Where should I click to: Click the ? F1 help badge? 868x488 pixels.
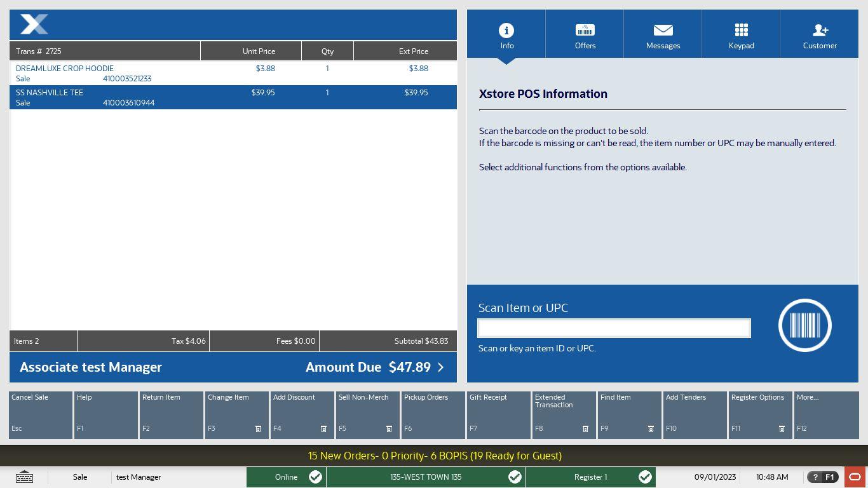[x=822, y=477]
